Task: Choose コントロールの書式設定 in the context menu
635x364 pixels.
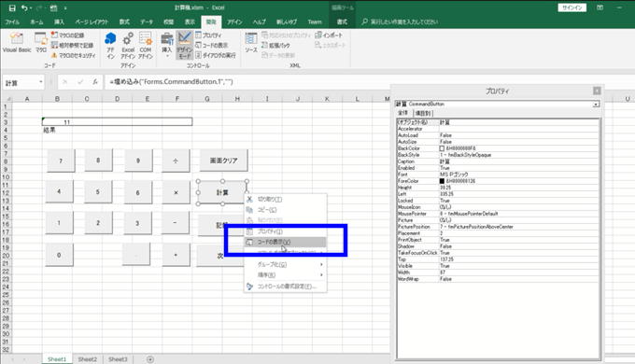Action: [x=285, y=287]
